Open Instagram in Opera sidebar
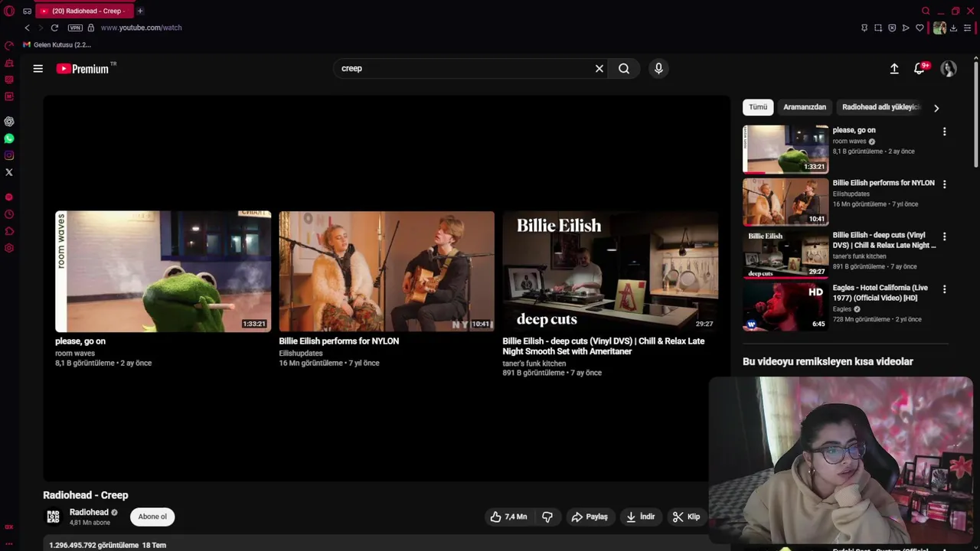 pyautogui.click(x=9, y=155)
